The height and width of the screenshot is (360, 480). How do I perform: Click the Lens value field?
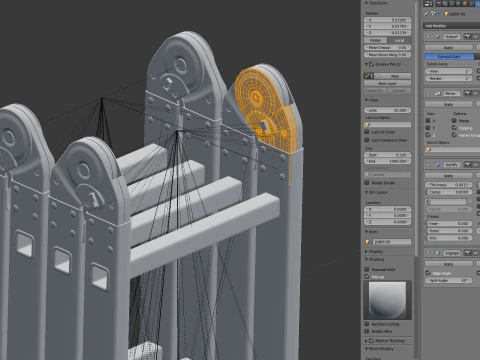pyautogui.click(x=387, y=110)
